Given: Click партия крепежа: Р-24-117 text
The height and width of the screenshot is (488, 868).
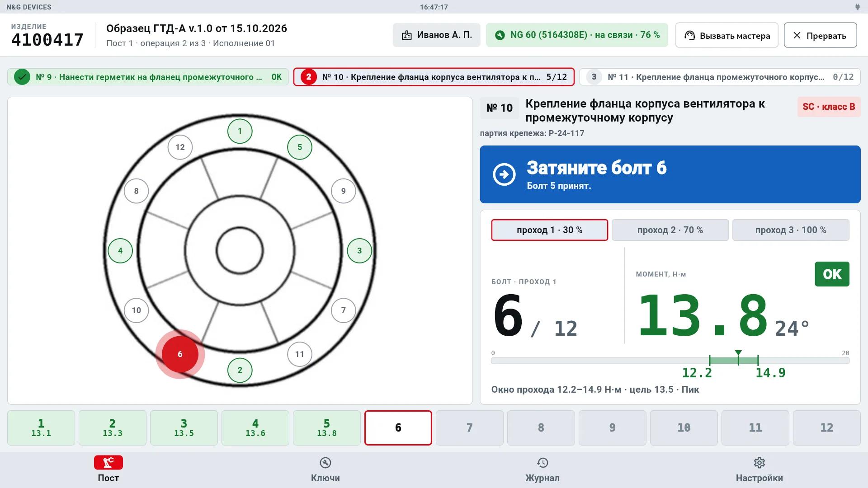Looking at the screenshot, I should (532, 133).
